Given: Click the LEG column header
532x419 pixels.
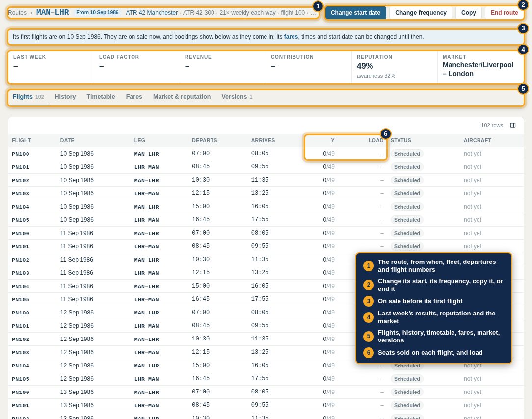Looking at the screenshot, I should [139, 140].
